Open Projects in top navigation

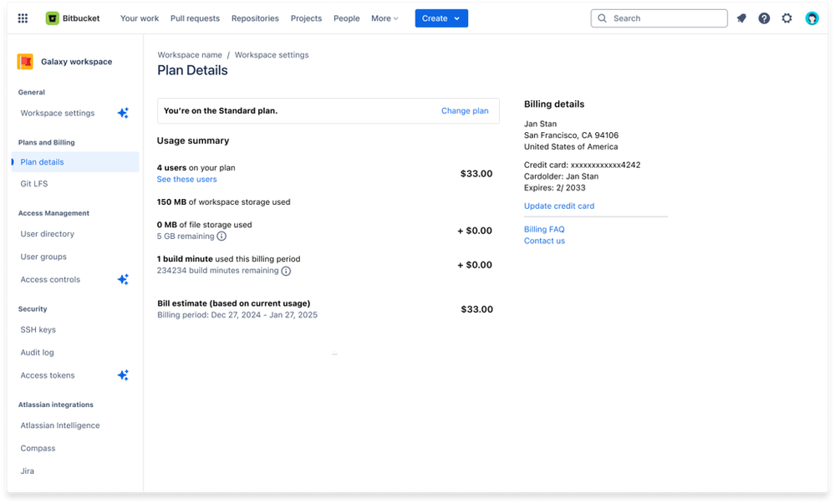click(x=306, y=18)
